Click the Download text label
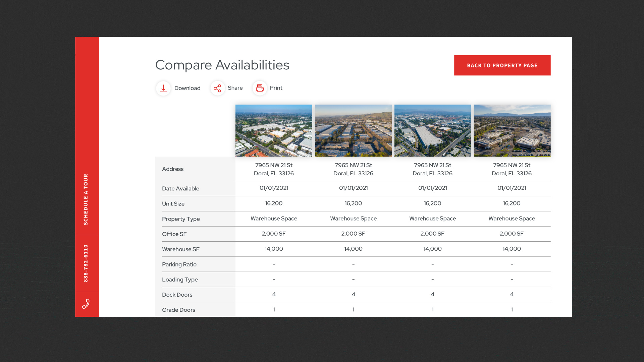Image resolution: width=644 pixels, height=362 pixels. (187, 88)
